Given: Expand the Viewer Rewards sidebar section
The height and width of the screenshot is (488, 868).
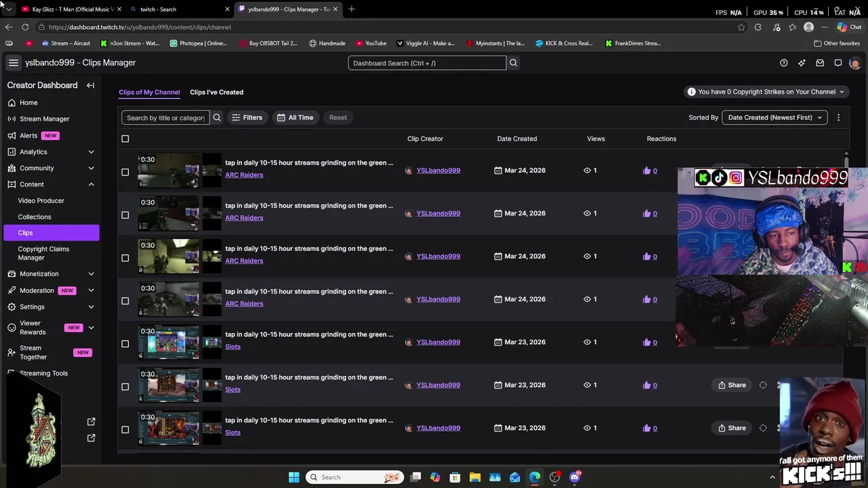Looking at the screenshot, I should tap(91, 328).
